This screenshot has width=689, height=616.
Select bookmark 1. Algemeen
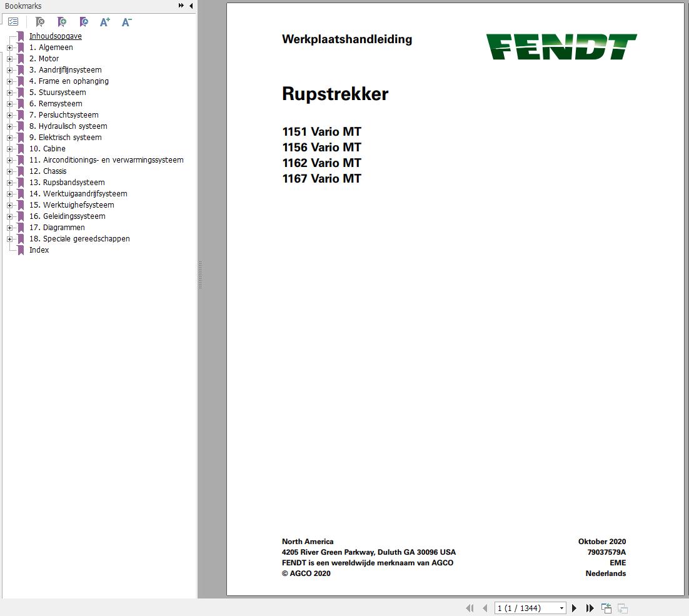point(51,48)
